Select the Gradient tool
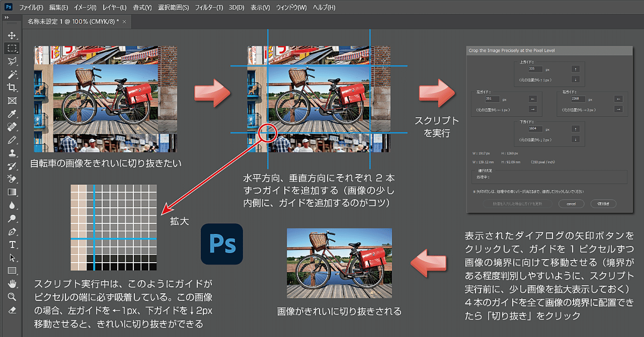The height and width of the screenshot is (337, 644). click(12, 192)
